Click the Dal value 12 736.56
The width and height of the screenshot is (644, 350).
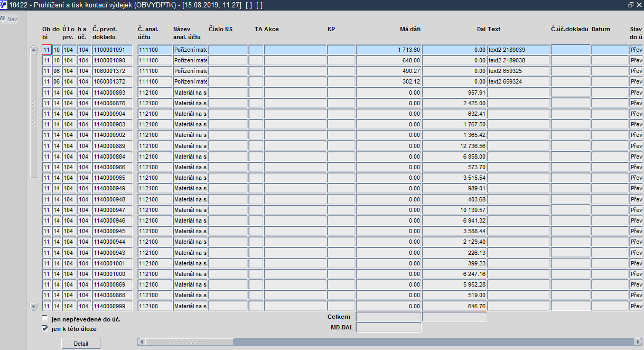[x=454, y=146]
